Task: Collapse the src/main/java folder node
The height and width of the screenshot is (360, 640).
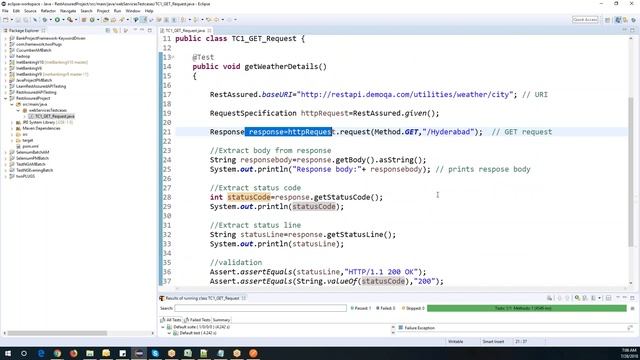Action: click(12, 104)
